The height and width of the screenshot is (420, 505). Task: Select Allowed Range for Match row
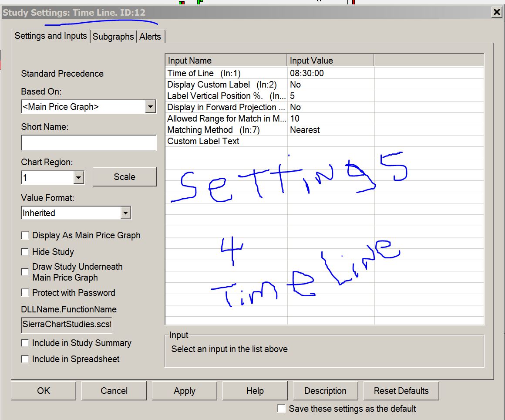coord(325,119)
